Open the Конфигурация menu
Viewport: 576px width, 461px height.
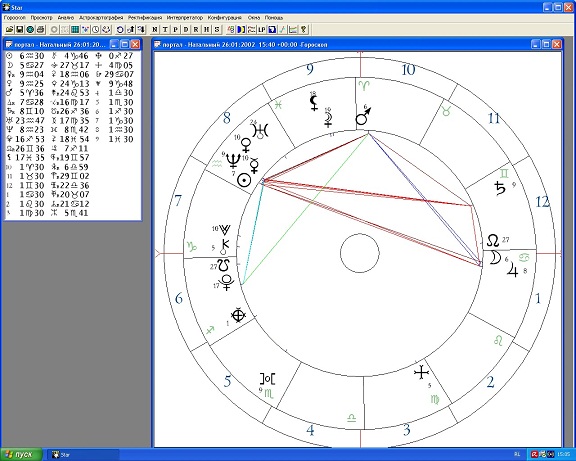(x=225, y=18)
